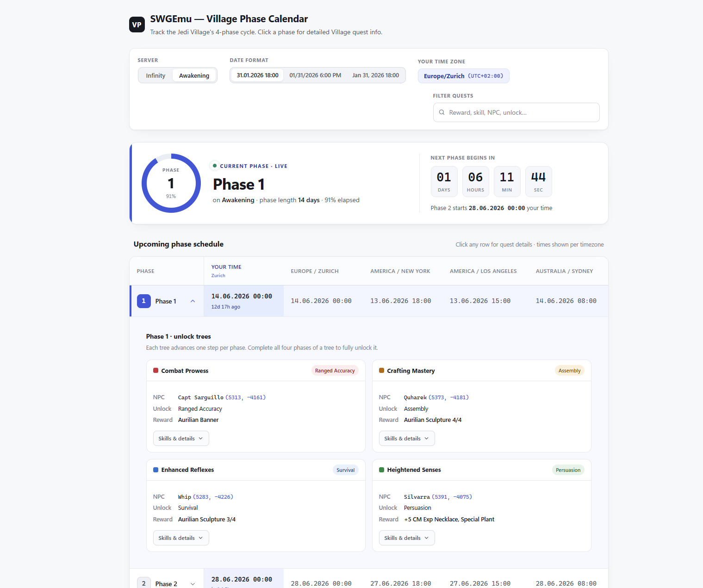Select the Awakening server option
Screen dimensions: 703x588
[194, 75]
